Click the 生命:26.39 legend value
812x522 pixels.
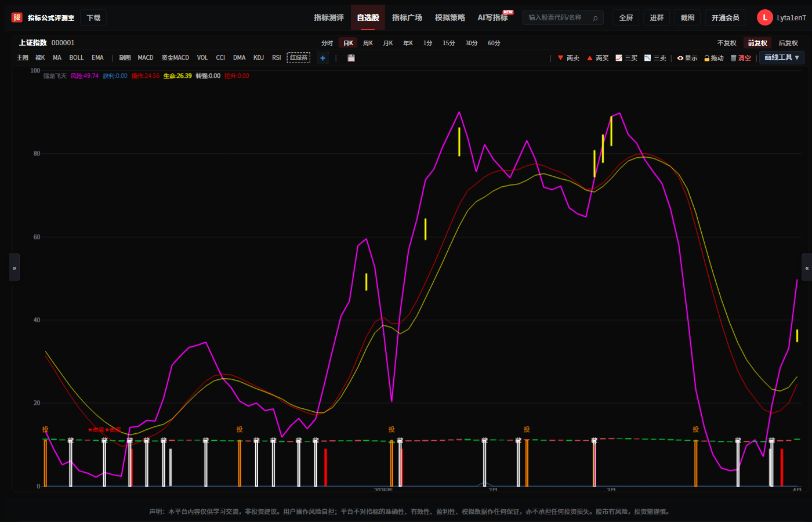(x=177, y=76)
